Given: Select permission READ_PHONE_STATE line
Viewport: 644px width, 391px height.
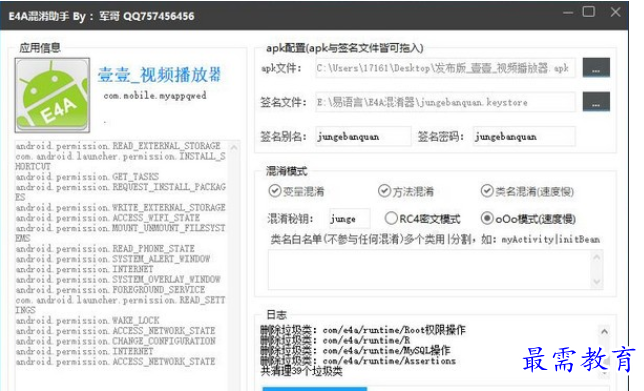Looking at the screenshot, I should point(105,249).
